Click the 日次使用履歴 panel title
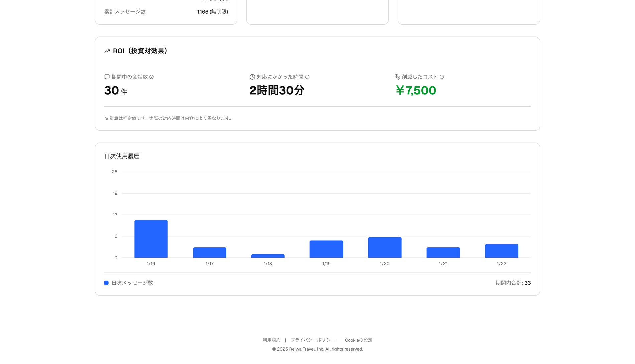 coord(122,156)
